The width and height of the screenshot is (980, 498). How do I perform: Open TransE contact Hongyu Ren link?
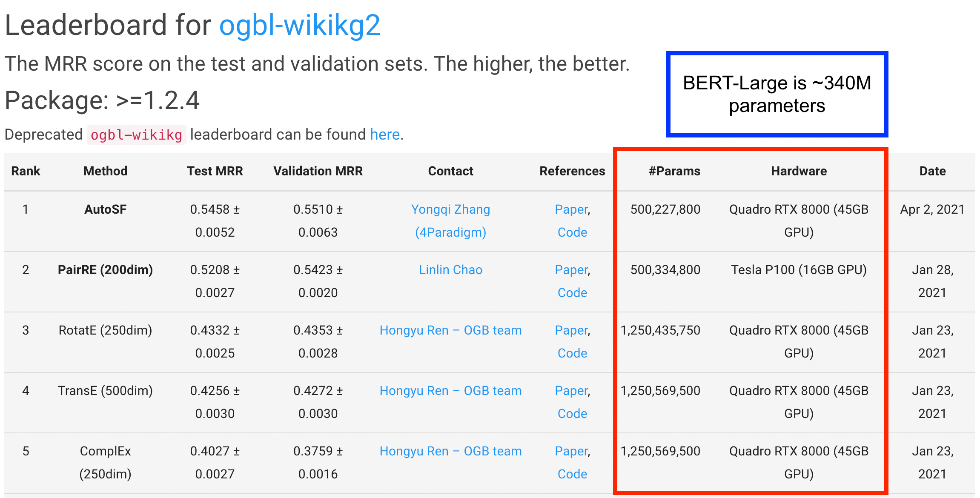[x=450, y=391]
